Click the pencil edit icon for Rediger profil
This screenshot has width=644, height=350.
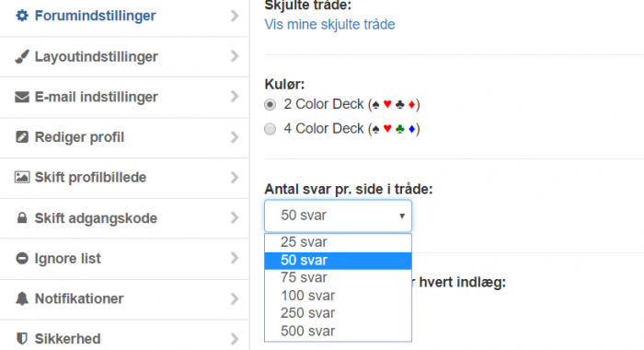click(22, 137)
